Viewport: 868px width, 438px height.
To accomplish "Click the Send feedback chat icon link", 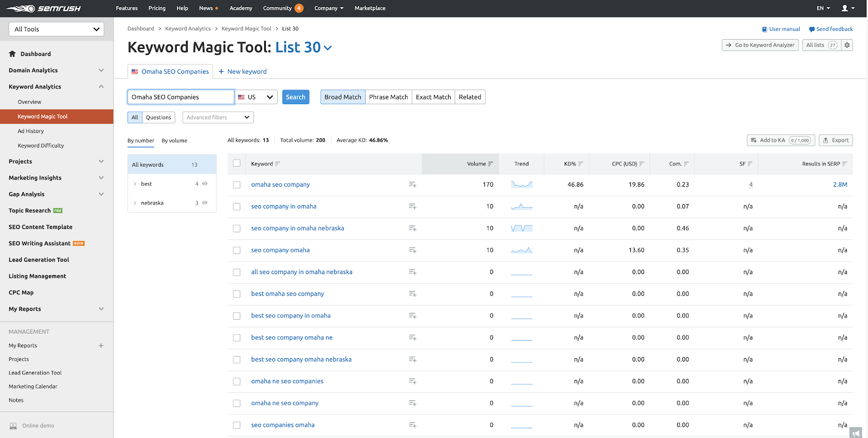I will (812, 29).
